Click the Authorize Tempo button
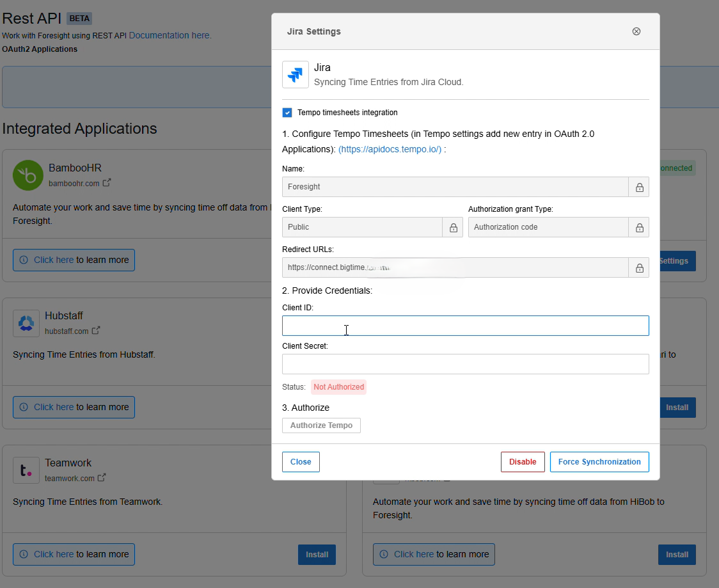The height and width of the screenshot is (588, 719). 322,425
